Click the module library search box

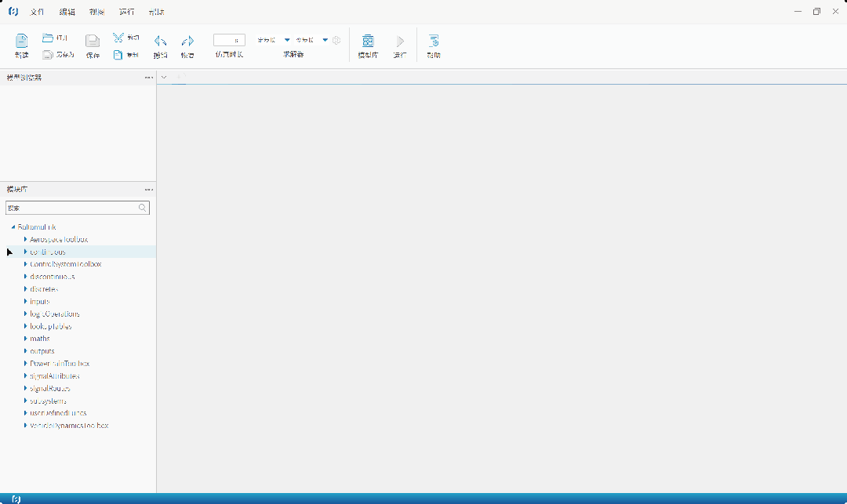71,208
